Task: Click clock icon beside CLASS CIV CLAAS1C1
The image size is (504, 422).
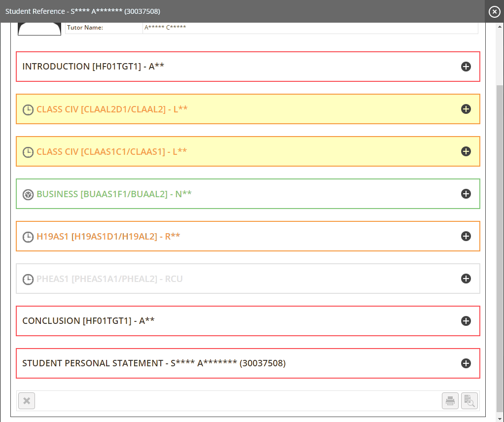Action: coord(28,152)
